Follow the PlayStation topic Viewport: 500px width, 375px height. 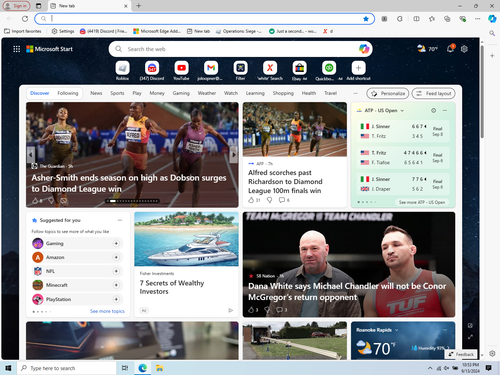pyautogui.click(x=116, y=299)
